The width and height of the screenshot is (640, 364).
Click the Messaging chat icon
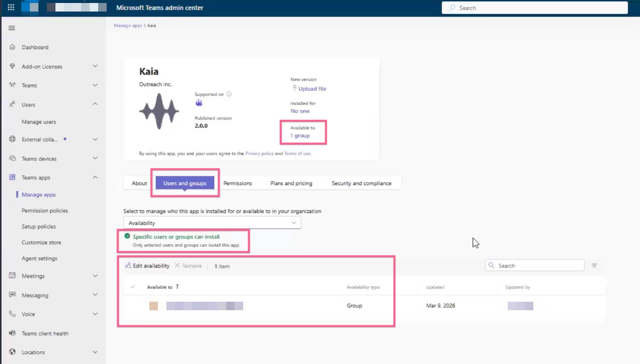point(12,295)
